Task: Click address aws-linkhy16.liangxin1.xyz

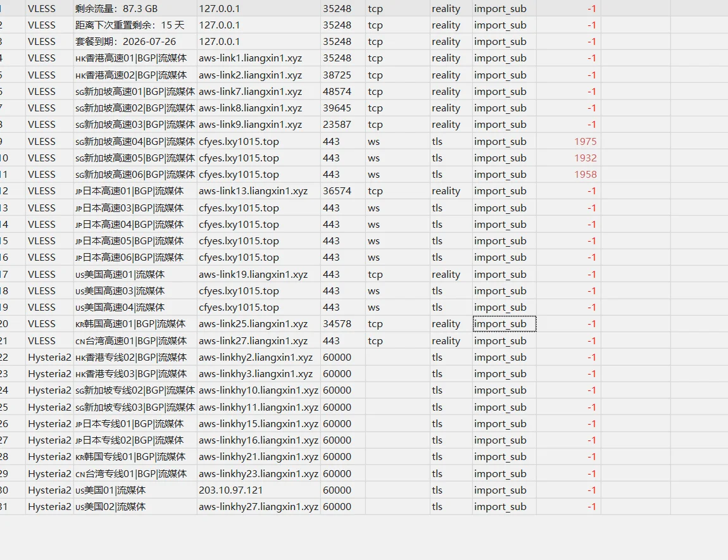Action: coord(259,440)
